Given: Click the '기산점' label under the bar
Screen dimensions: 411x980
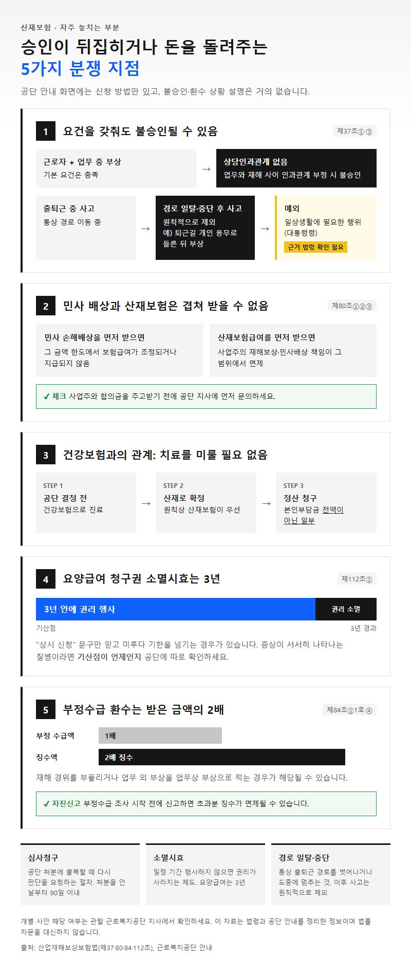Looking at the screenshot, I should 46,628.
